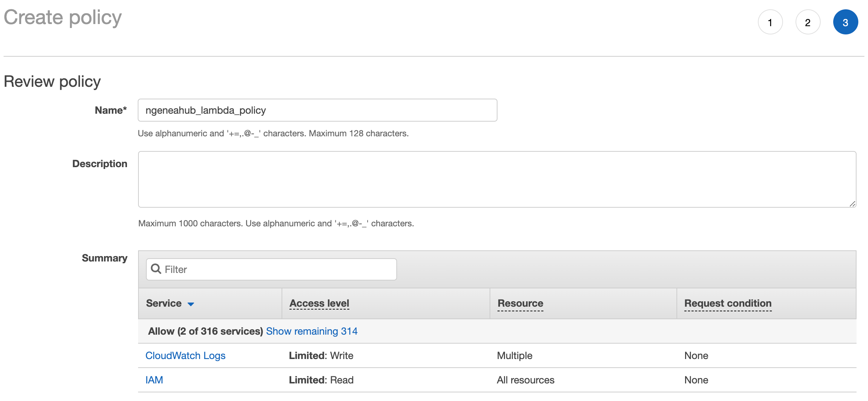The height and width of the screenshot is (401, 868).
Task: Click Limited: Read access level for IAM
Action: point(321,380)
